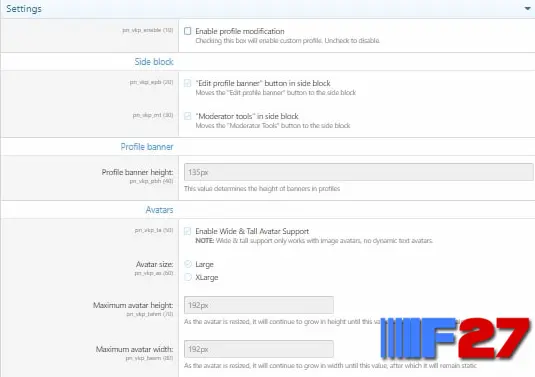Viewport: 535px width, 377px height.
Task: Enable profile modification checkbox
Action: 188,31
